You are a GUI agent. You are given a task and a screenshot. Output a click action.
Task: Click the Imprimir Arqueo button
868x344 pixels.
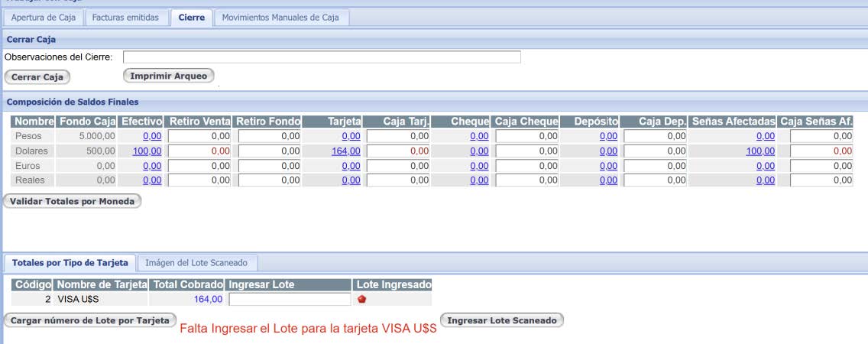(x=169, y=76)
